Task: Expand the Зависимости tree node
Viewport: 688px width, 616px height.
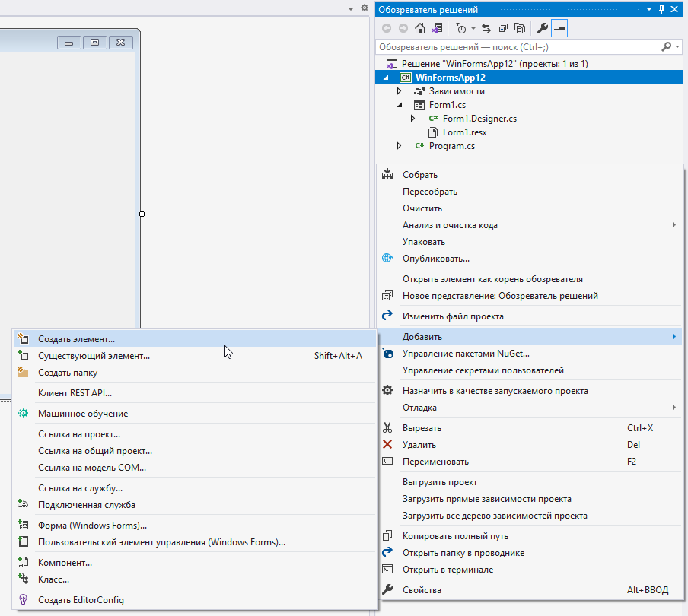Action: (399, 91)
